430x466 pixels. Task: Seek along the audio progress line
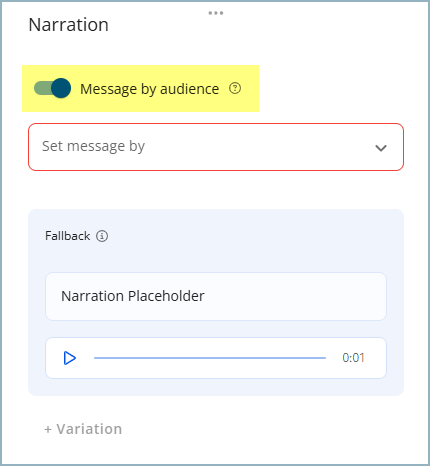click(x=210, y=358)
